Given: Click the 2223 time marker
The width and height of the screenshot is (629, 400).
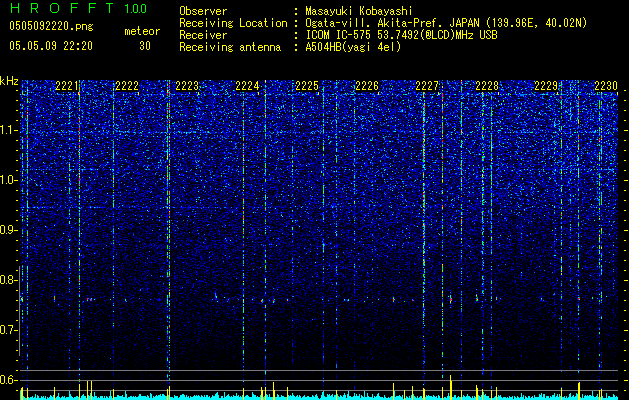Looking at the screenshot, I should pos(187,86).
